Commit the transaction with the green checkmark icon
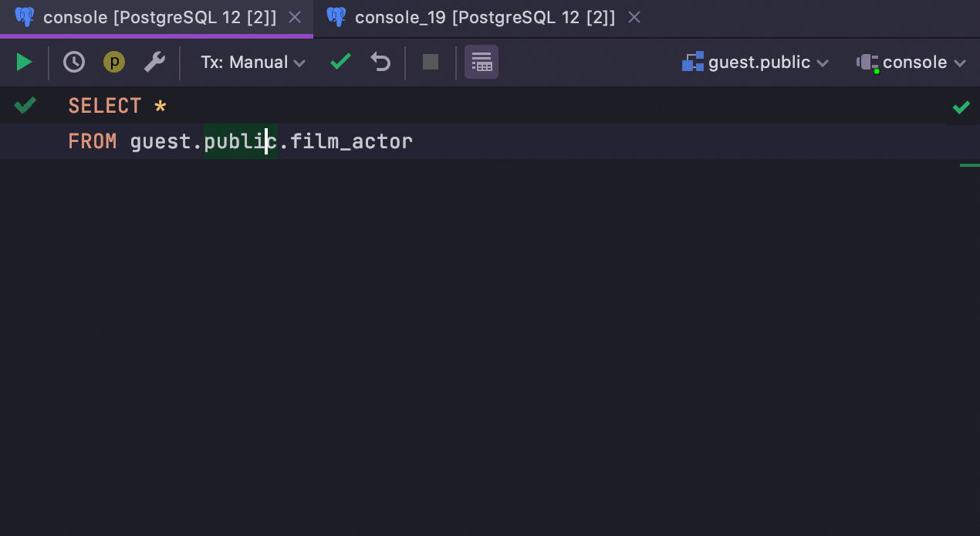 coord(340,62)
